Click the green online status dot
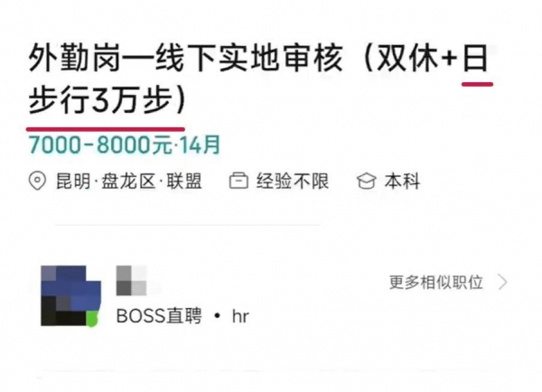 [92, 318]
